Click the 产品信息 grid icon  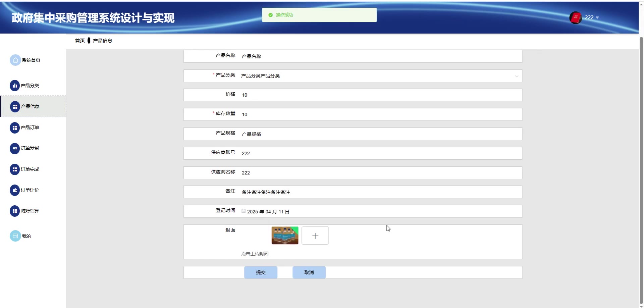pyautogui.click(x=15, y=107)
